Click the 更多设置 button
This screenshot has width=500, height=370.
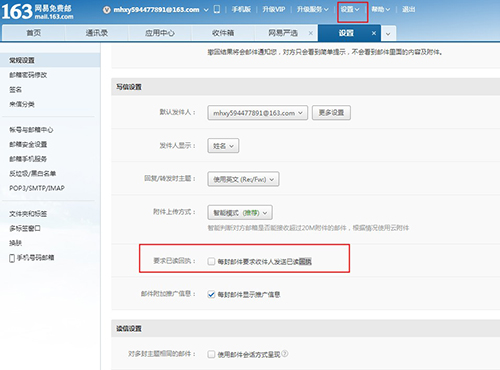pyautogui.click(x=331, y=113)
